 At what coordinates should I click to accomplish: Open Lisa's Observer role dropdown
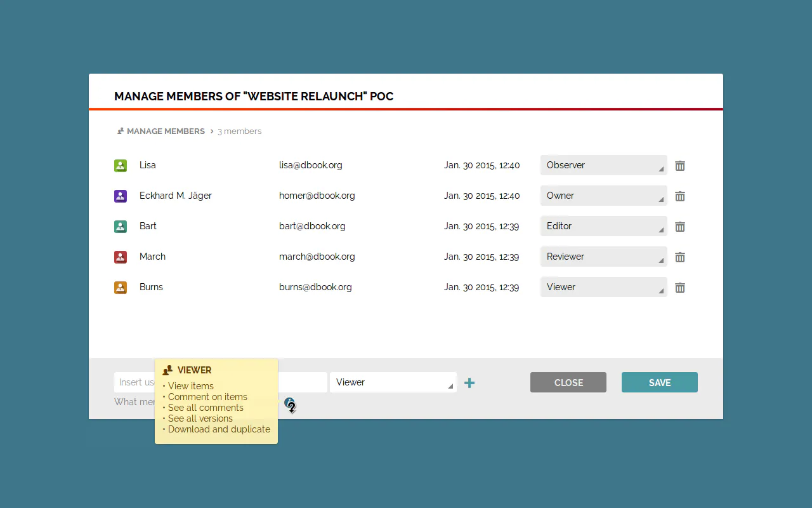(604, 165)
